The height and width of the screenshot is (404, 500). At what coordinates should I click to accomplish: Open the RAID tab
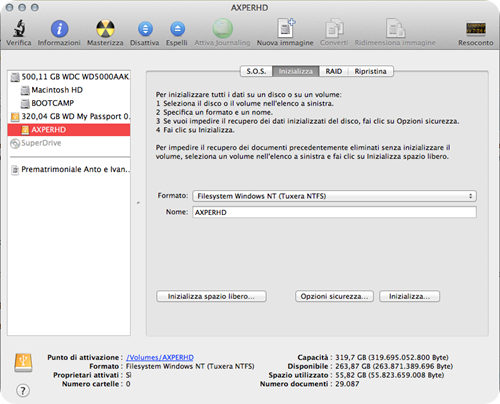(x=334, y=71)
